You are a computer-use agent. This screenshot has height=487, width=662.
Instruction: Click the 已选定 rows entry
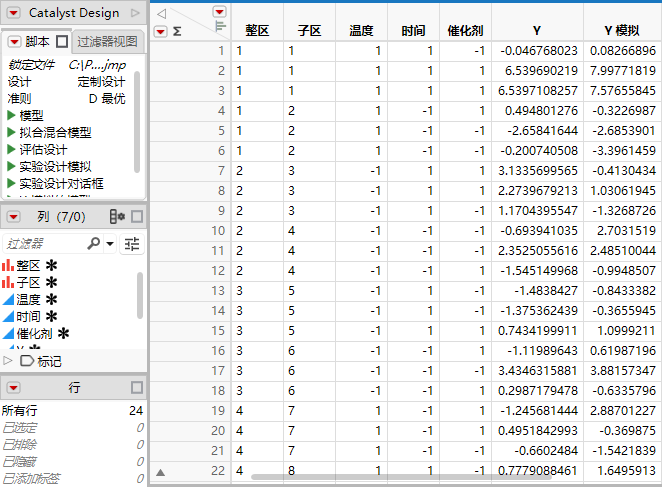click(x=73, y=428)
